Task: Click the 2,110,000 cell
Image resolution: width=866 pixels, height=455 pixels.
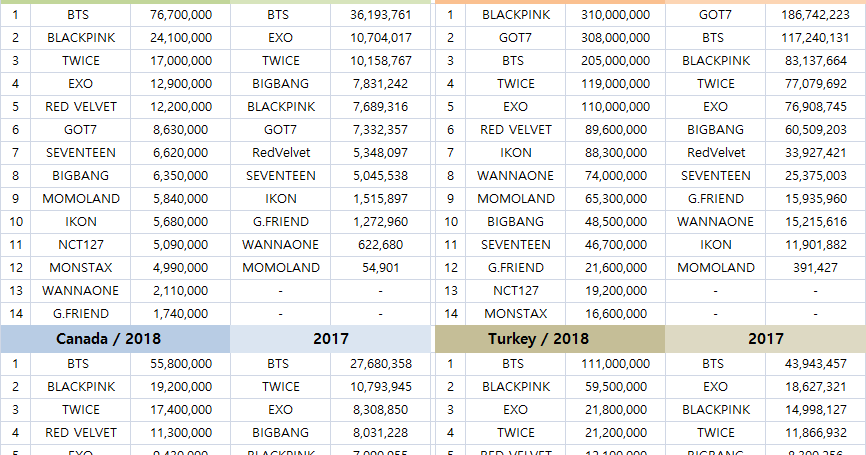Action: (x=181, y=291)
